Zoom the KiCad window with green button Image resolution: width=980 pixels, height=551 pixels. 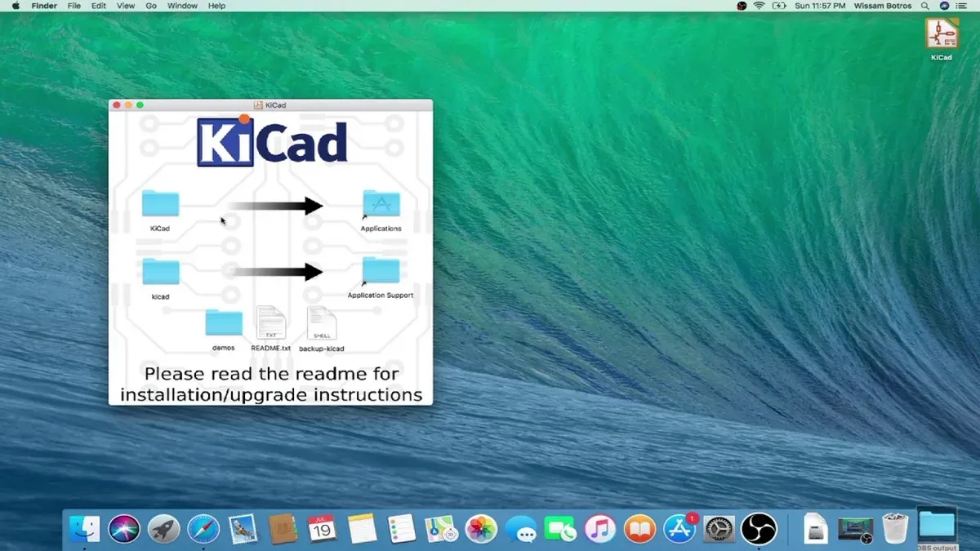coord(140,105)
